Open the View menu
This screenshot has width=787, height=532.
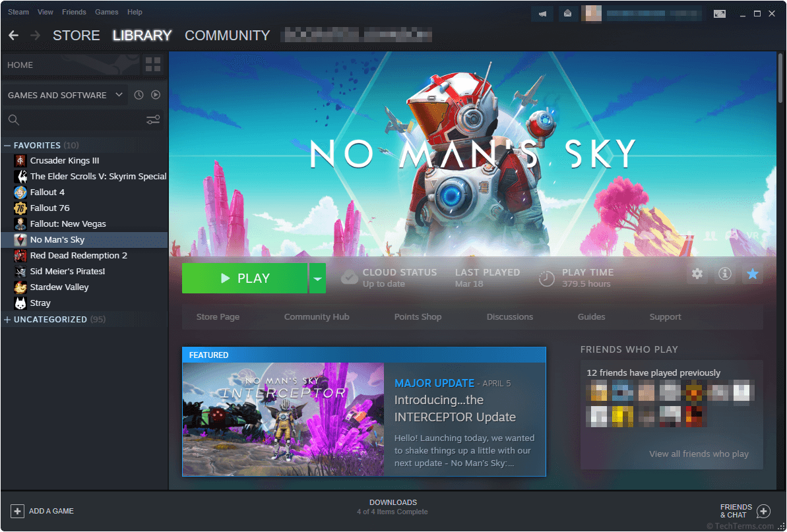click(x=45, y=12)
